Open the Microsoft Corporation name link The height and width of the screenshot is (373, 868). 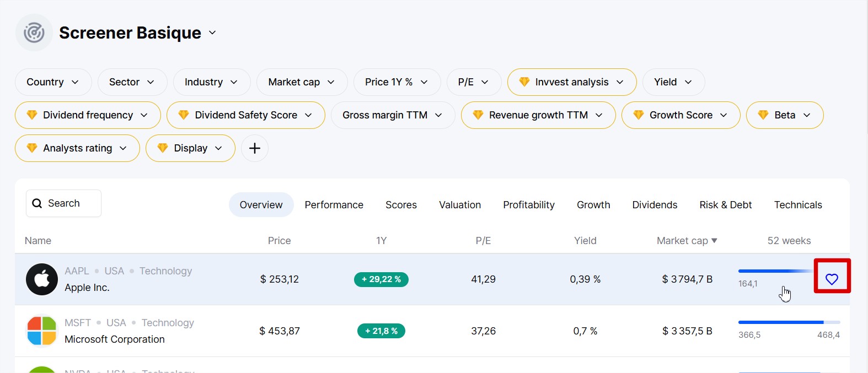coord(115,339)
